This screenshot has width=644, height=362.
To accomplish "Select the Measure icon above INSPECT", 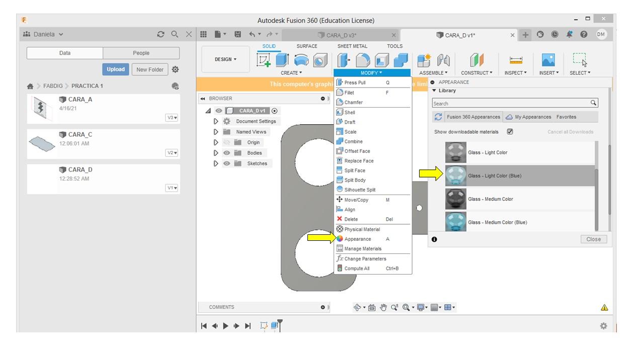I will (516, 60).
